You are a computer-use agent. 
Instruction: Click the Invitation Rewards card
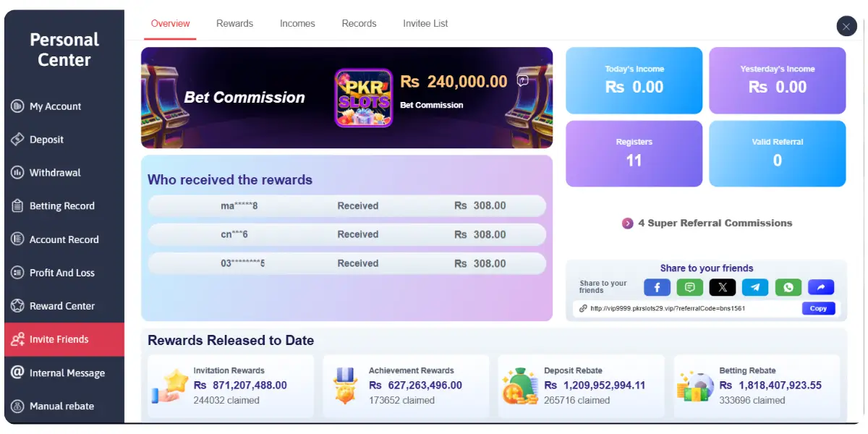click(x=231, y=386)
